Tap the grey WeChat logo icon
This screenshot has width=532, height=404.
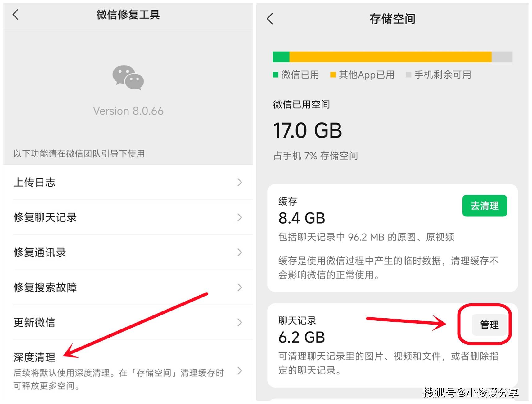(128, 78)
